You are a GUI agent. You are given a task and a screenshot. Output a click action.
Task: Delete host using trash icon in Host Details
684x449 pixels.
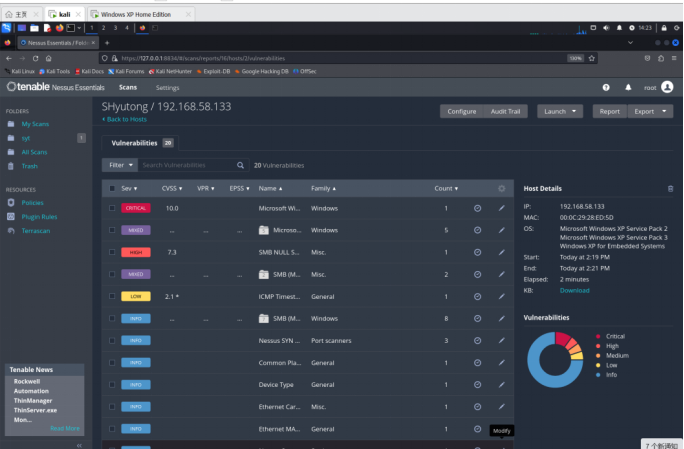pos(670,189)
